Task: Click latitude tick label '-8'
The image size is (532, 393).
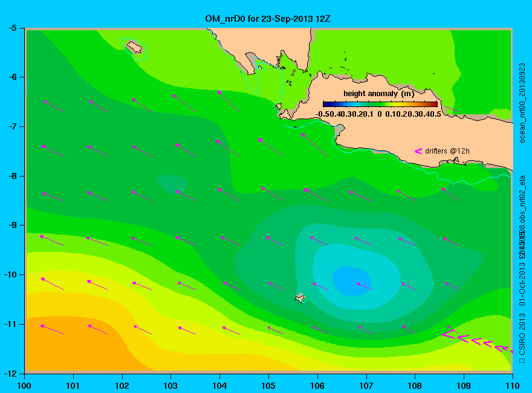Action: click(x=12, y=176)
